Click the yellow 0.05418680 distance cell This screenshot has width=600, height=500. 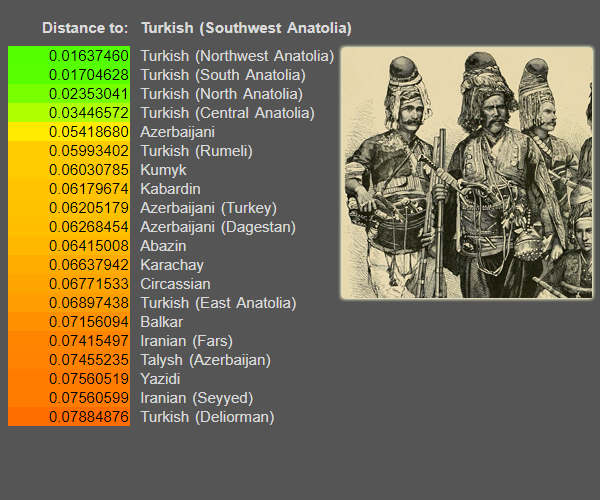coord(69,132)
